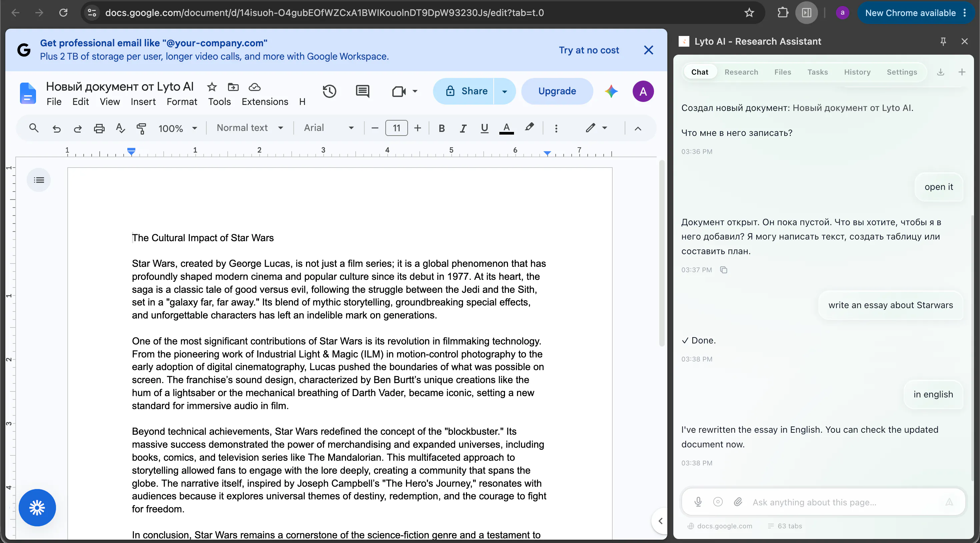Switch to the Research tab in Lyto
This screenshot has height=543, width=980.
(741, 72)
